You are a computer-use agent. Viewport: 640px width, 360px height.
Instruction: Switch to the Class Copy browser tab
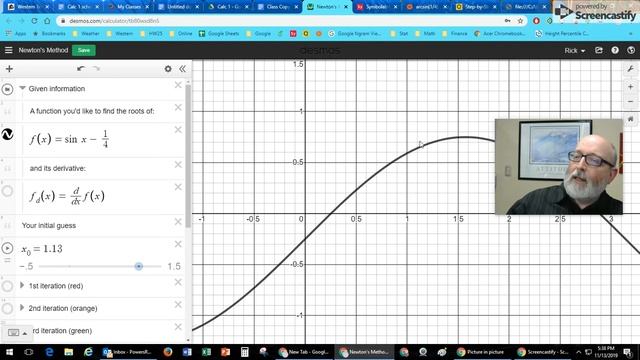tap(278, 7)
